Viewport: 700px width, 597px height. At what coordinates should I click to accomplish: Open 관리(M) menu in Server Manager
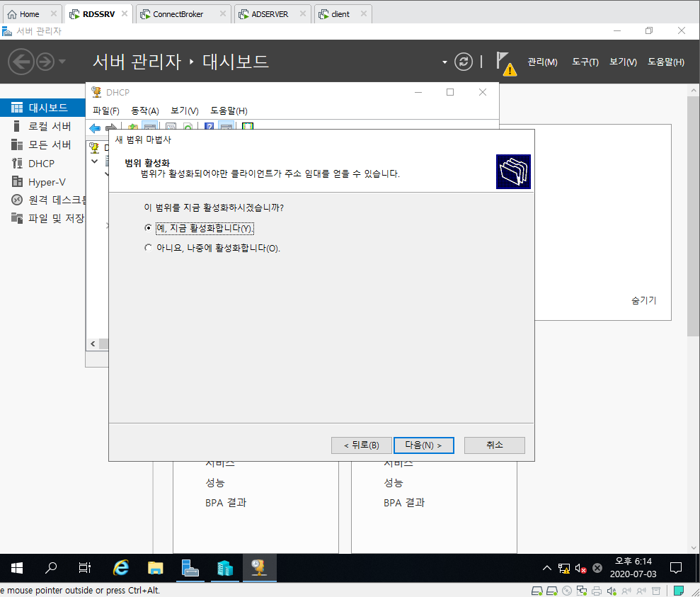pyautogui.click(x=542, y=62)
